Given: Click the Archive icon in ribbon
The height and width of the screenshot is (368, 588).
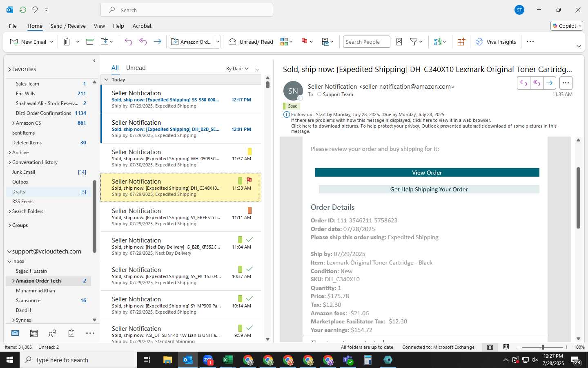Looking at the screenshot, I should pyautogui.click(x=90, y=42).
